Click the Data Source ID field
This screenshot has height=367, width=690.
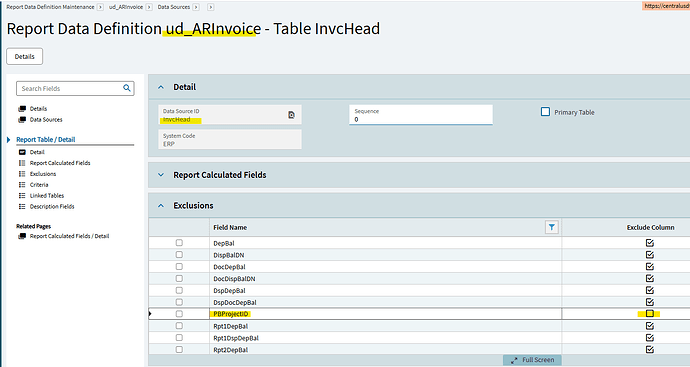[x=230, y=114]
